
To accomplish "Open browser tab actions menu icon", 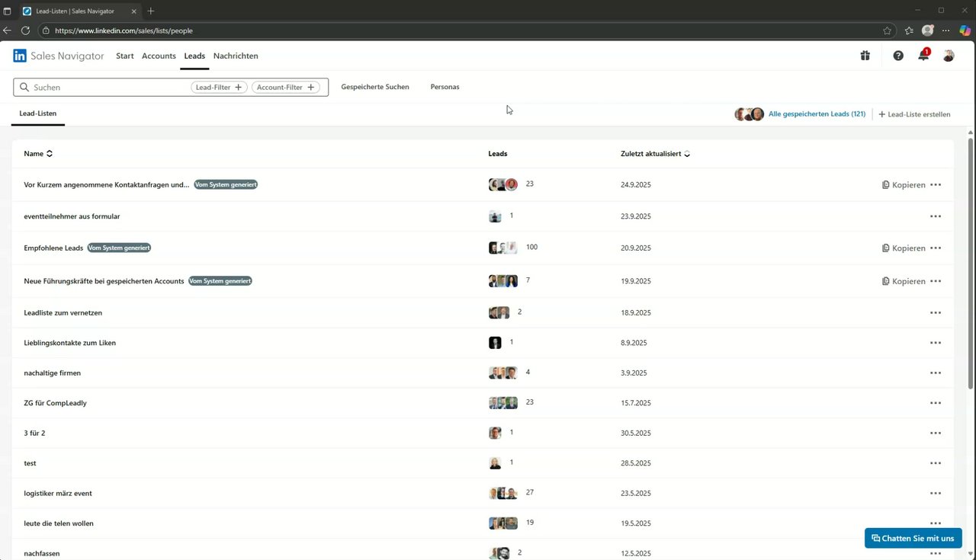I will coord(8,11).
